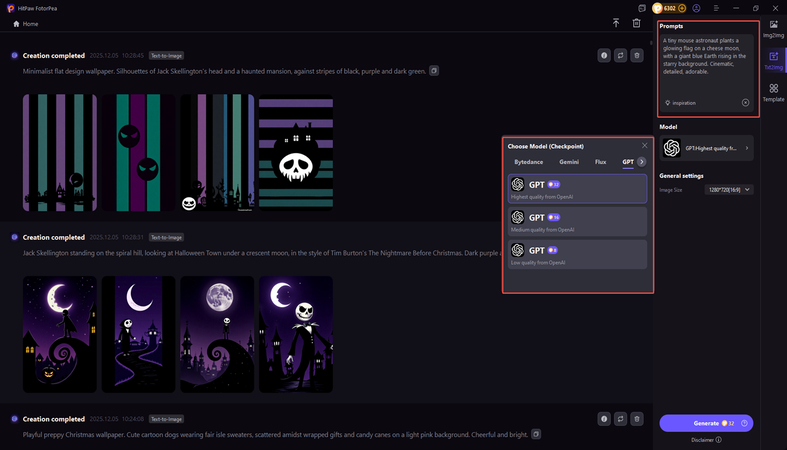Viewport: 787px width, 450px height.
Task: Clear the prompt with the X icon
Action: (745, 103)
